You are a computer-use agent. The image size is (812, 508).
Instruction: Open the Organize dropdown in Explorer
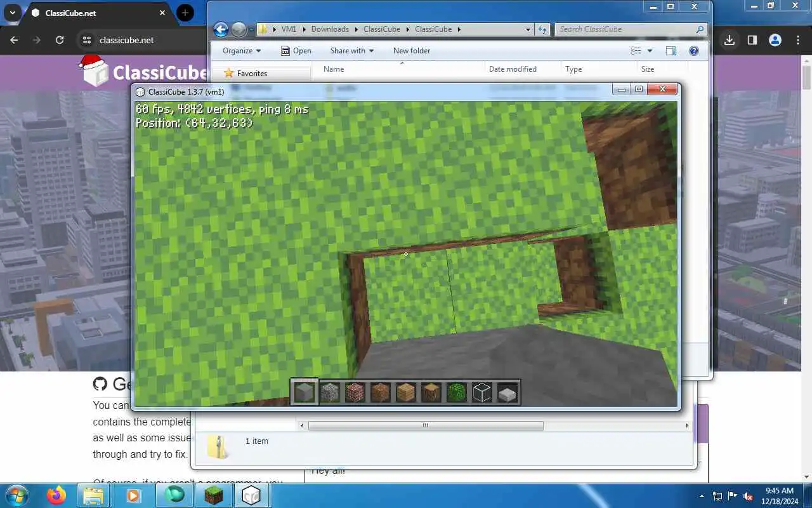click(242, 51)
